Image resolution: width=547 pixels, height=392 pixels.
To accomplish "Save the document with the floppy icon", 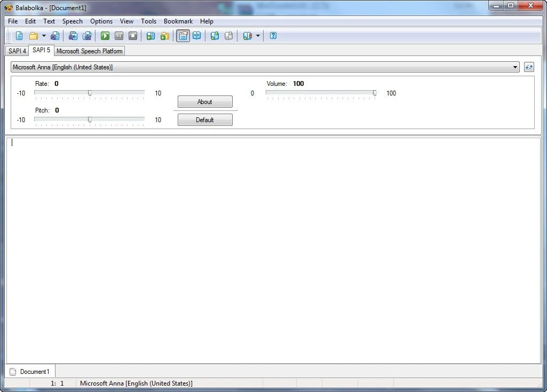I will pos(55,36).
